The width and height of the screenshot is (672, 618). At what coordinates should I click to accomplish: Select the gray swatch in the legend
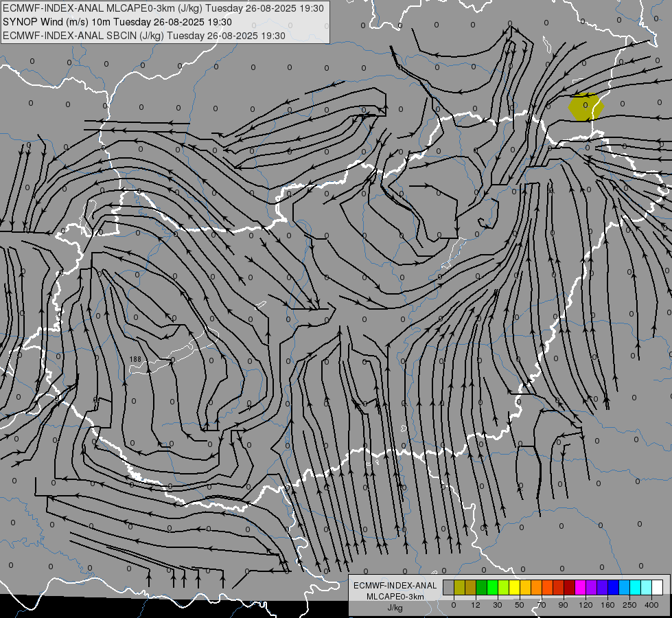point(449,587)
